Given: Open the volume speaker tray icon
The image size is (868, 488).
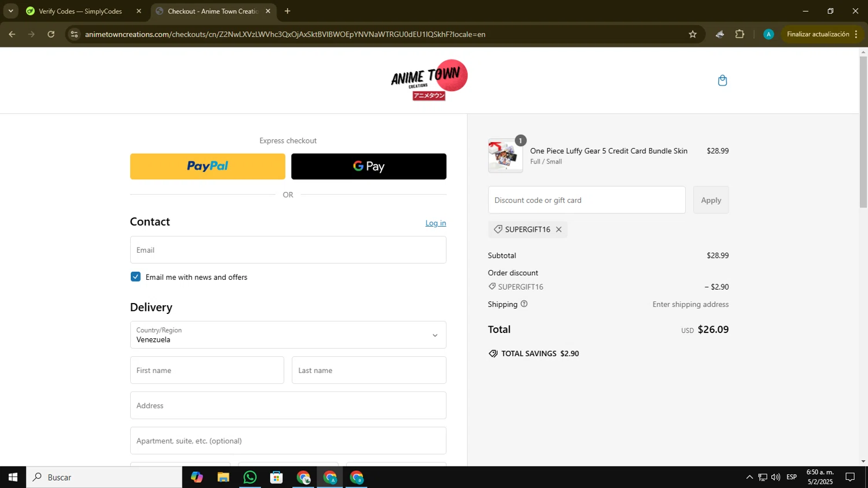Looking at the screenshot, I should pos(775,477).
